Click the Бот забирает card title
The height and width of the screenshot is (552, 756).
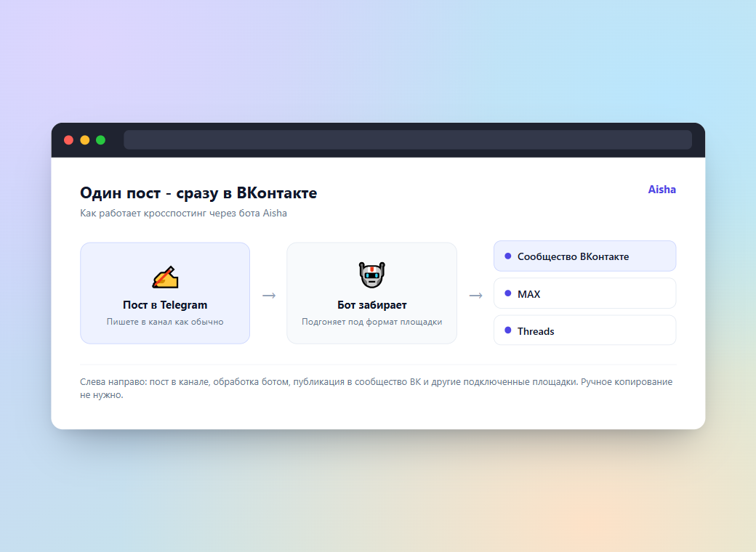pos(371,305)
